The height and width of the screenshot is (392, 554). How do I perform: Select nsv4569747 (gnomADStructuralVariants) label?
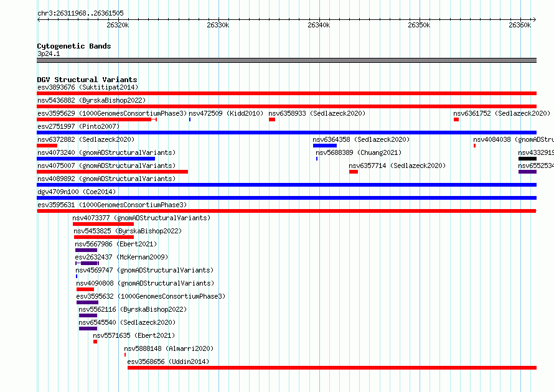[x=144, y=270]
